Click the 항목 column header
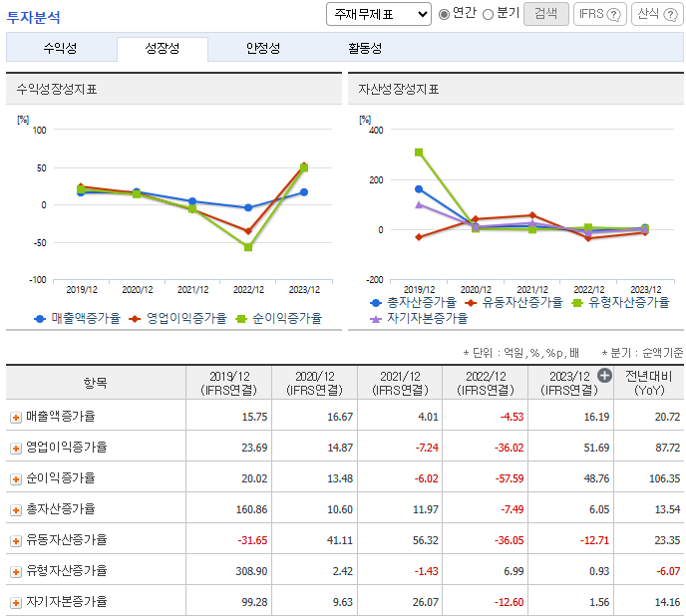This screenshot has height=616, width=686. point(96,383)
